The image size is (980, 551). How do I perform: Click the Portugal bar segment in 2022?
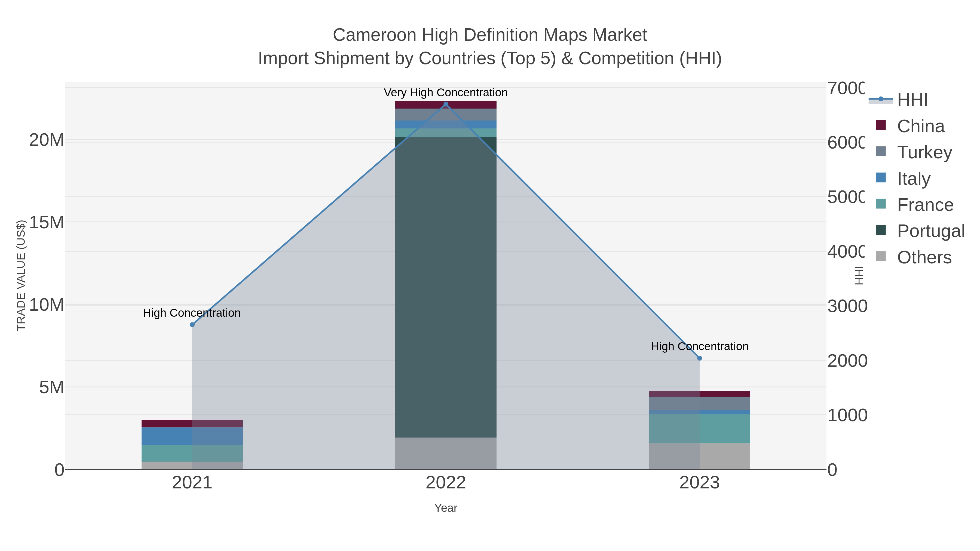point(446,287)
